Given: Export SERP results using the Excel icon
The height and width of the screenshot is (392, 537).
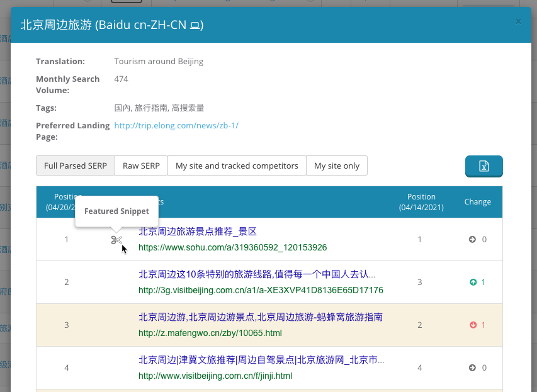Looking at the screenshot, I should [x=483, y=166].
